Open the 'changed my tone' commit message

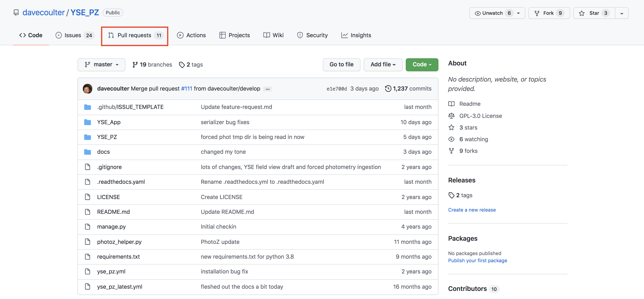click(223, 152)
